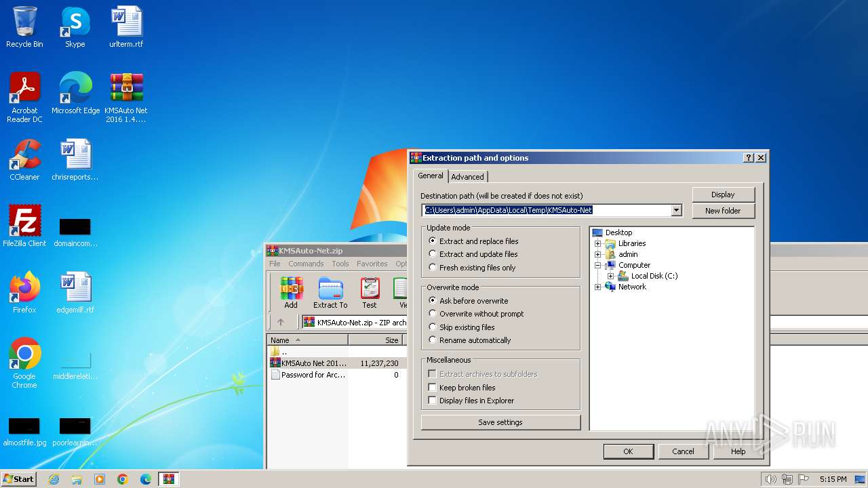
Task: Open the Google Chrome desktop shortcut
Action: pos(24,363)
